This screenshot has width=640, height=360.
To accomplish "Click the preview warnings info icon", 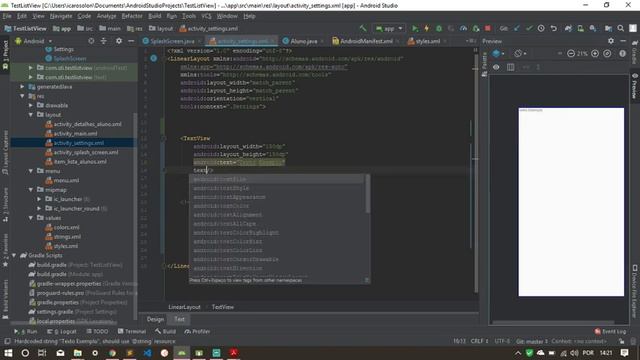I will click(622, 53).
